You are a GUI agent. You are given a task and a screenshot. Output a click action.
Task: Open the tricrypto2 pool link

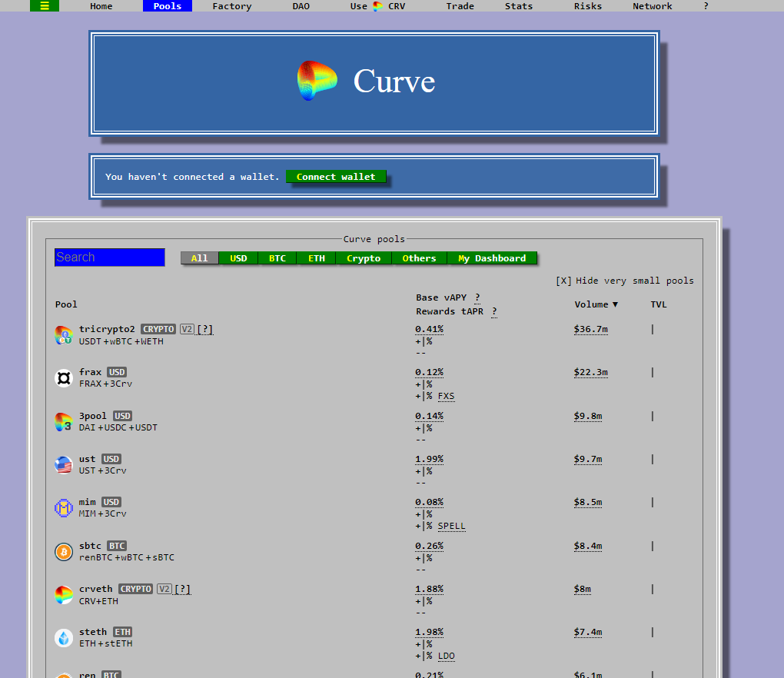pos(107,329)
